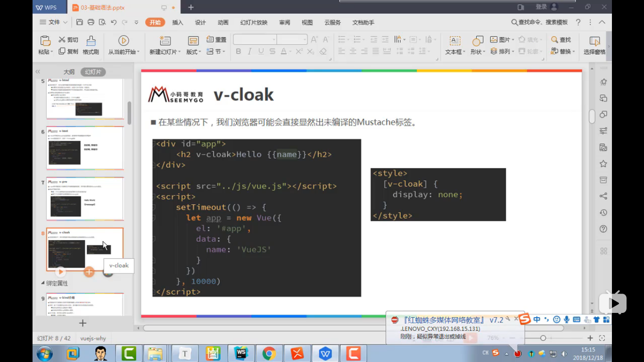Click the 形状 shapes icon
The height and width of the screenshot is (362, 644).
478,41
